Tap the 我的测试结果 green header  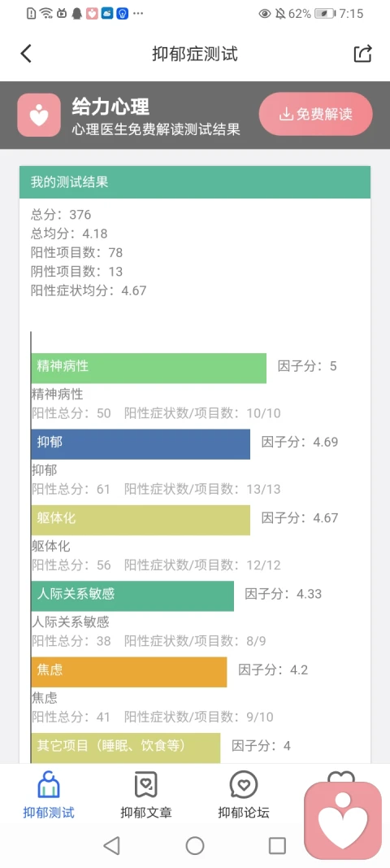(195, 182)
